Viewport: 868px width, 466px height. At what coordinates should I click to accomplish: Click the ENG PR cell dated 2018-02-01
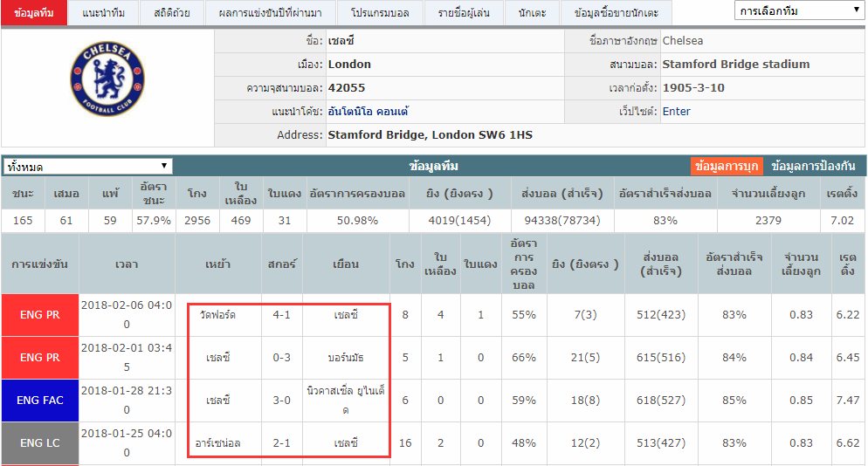(40, 358)
